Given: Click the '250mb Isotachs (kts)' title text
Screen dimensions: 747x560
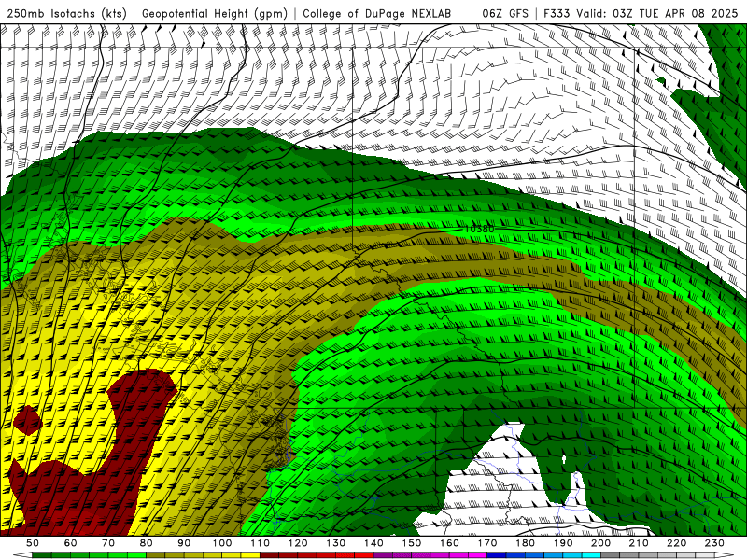Looking at the screenshot, I should click(x=66, y=14).
